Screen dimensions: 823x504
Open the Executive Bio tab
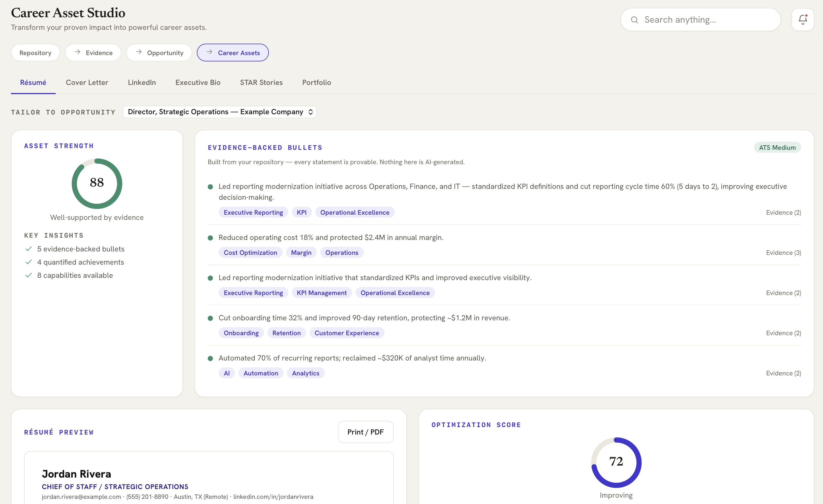tap(198, 82)
